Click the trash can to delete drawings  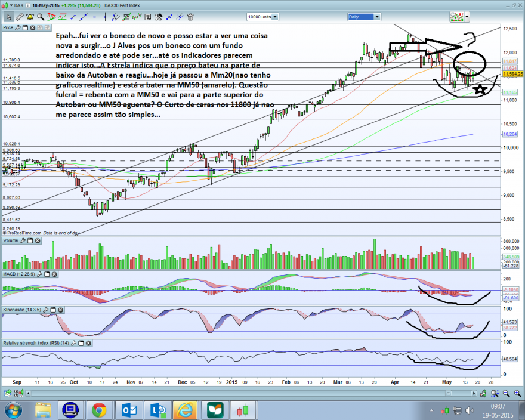[x=190, y=17]
